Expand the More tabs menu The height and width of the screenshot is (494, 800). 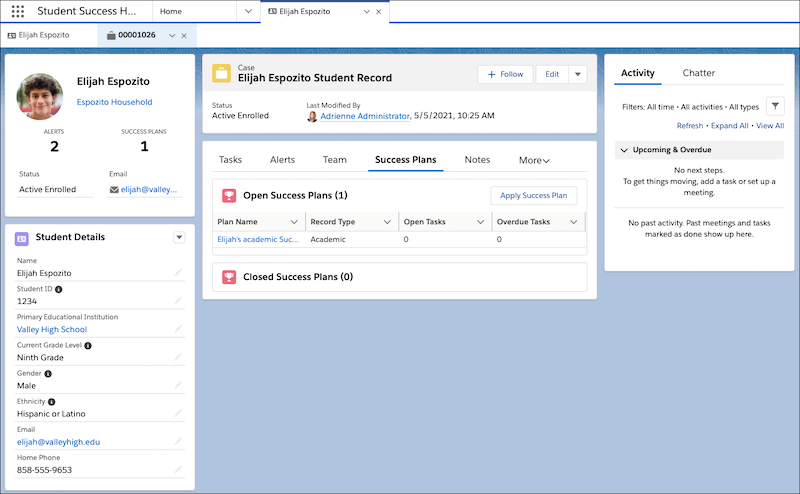point(534,160)
